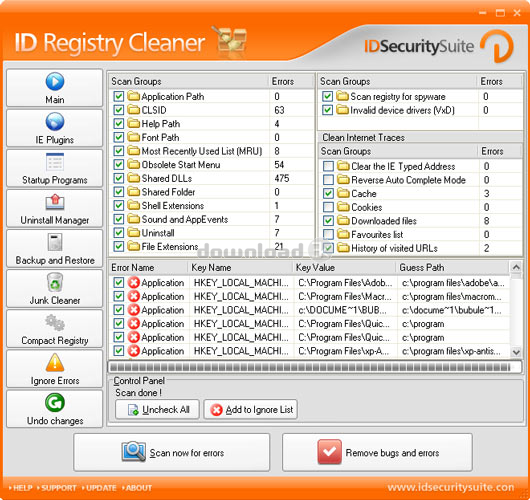Open the Backup and Restore icon

tap(55, 242)
